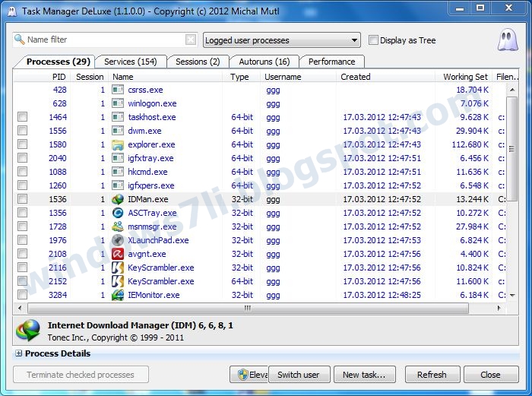Switch to the Services (154) tab
This screenshot has width=532, height=396.
[131, 62]
